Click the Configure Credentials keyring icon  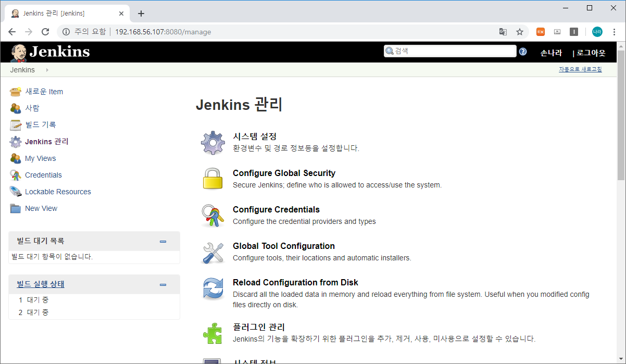click(213, 216)
